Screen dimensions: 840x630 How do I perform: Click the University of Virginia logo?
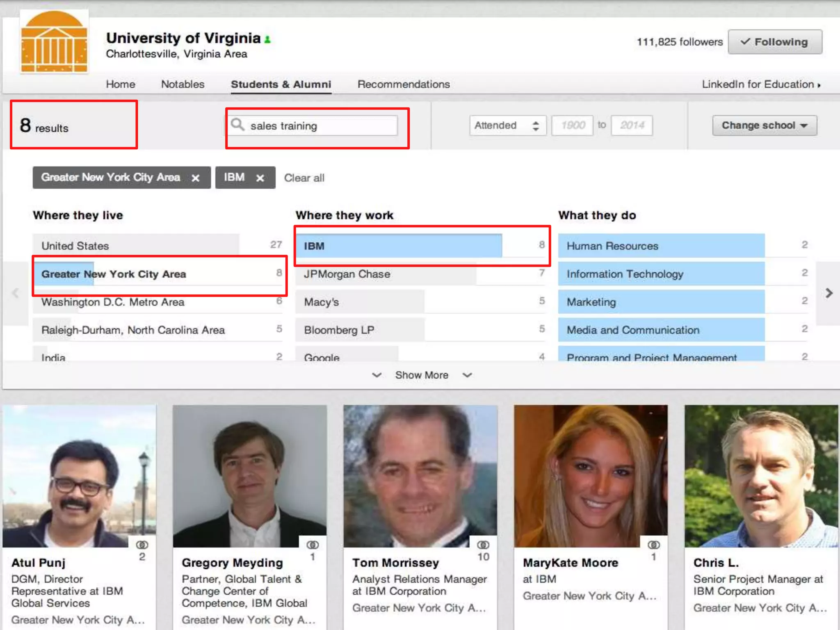[x=54, y=42]
